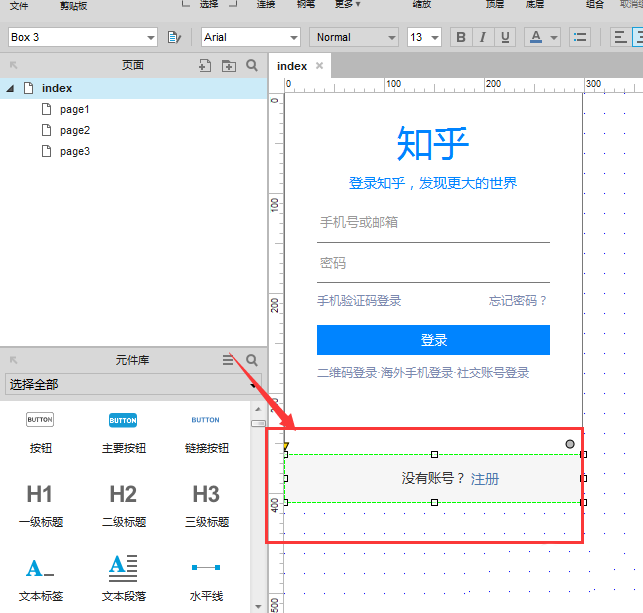The width and height of the screenshot is (643, 613).
Task: Click the widget library scroll down arrow
Action: click(258, 606)
